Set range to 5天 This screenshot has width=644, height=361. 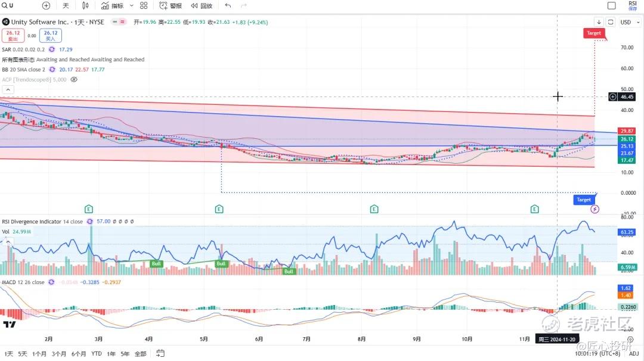[23, 354]
